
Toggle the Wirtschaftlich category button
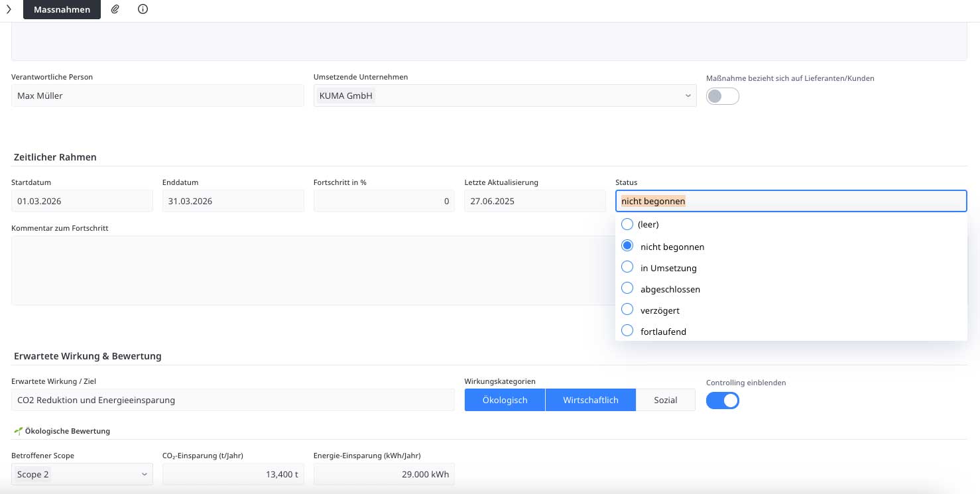pos(591,400)
